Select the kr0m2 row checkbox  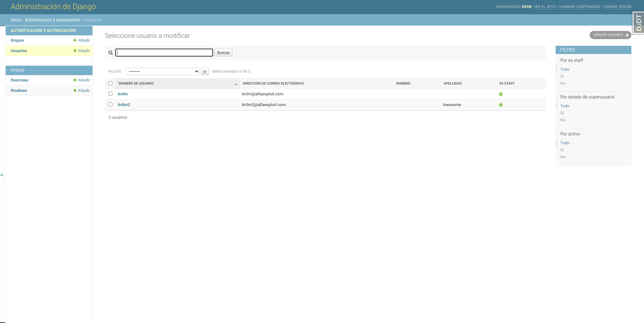point(110,105)
